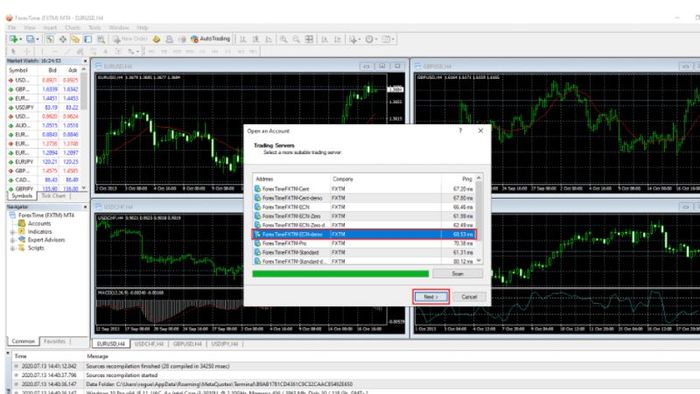Expand the Indicators node in Navigator
The image size is (700, 394).
pos(12,232)
